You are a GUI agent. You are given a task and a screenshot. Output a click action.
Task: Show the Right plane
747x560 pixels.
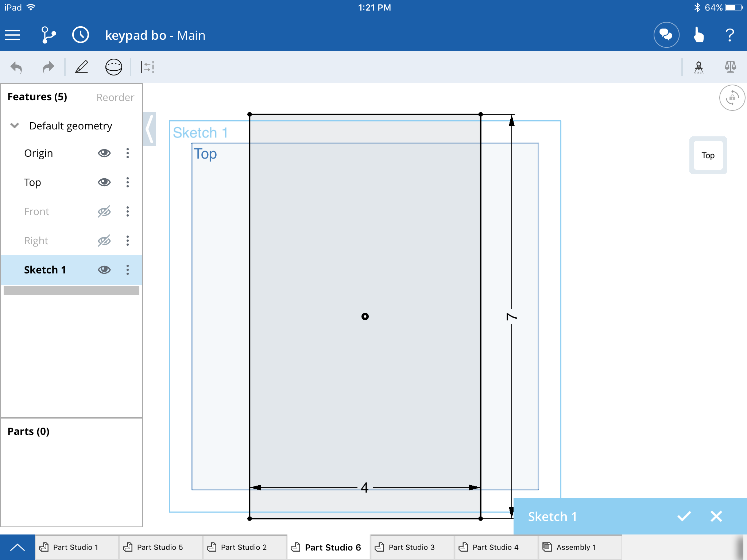(104, 241)
